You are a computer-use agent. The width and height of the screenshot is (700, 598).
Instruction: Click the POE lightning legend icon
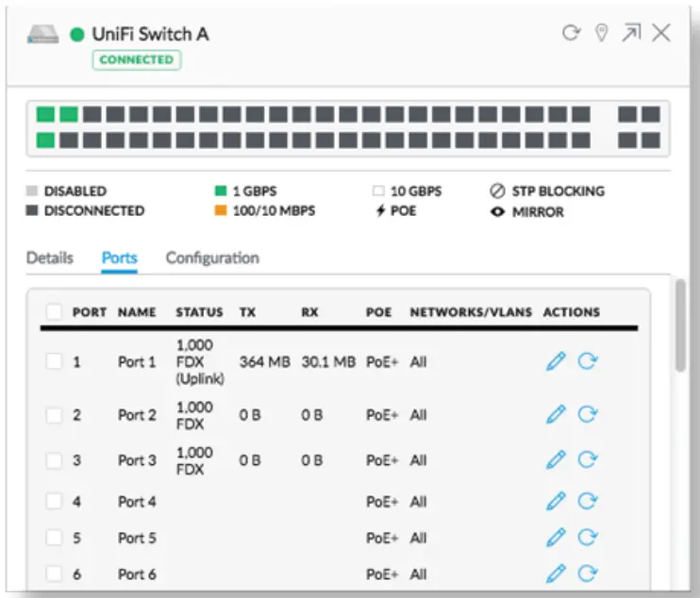380,210
